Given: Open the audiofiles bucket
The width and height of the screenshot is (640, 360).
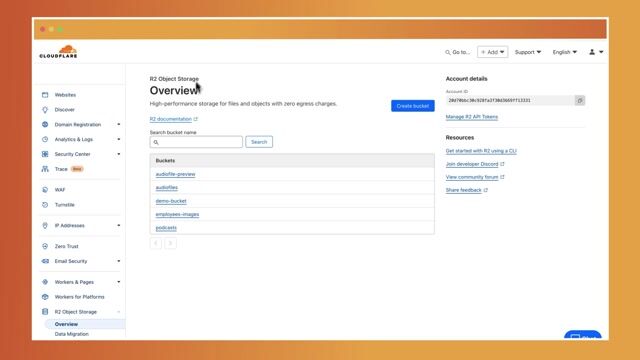Looking at the screenshot, I should (167, 187).
